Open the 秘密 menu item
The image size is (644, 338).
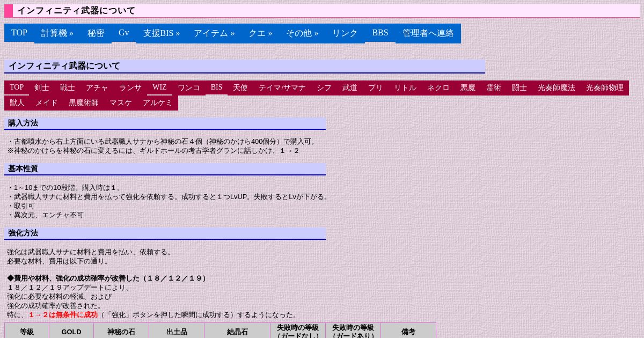(96, 33)
